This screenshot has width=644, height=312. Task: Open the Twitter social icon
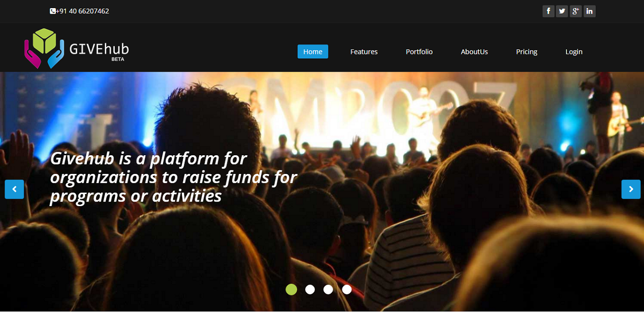562,11
